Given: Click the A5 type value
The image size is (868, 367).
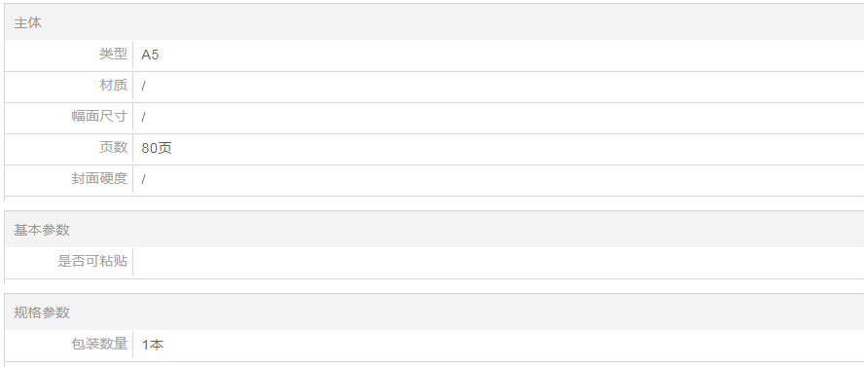Looking at the screenshot, I should 150,55.
